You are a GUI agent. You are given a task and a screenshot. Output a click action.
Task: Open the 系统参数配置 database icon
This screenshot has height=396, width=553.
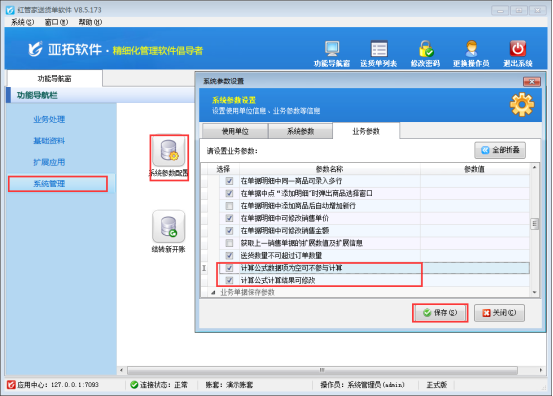(x=169, y=152)
